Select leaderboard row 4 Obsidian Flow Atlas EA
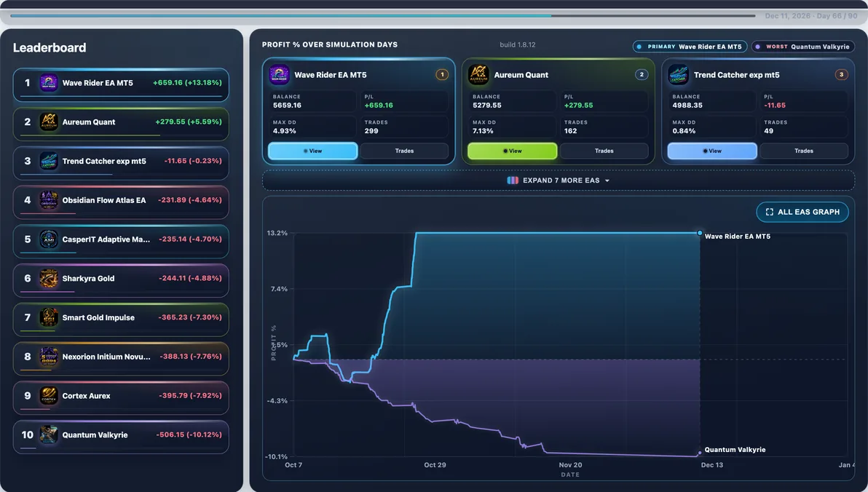The width and height of the screenshot is (868, 492). (121, 202)
